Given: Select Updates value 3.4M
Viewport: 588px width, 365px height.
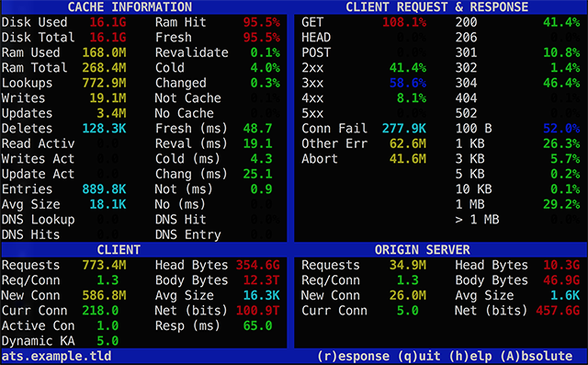Looking at the screenshot, I should point(111,113).
